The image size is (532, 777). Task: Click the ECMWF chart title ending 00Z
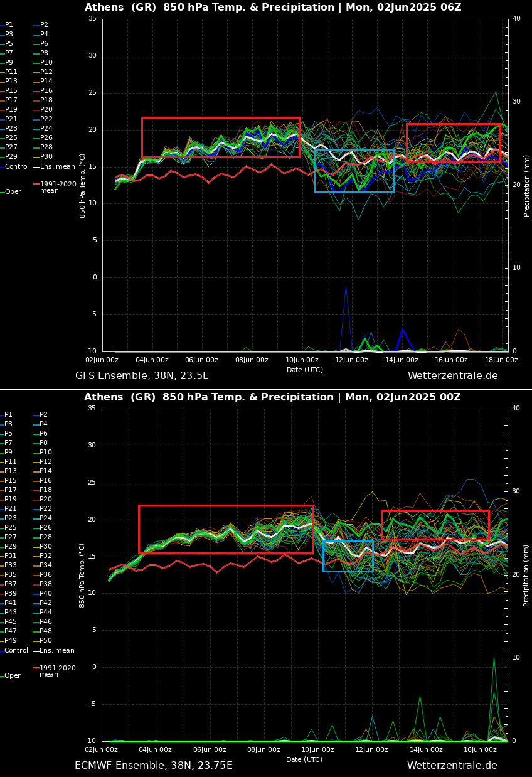click(272, 397)
